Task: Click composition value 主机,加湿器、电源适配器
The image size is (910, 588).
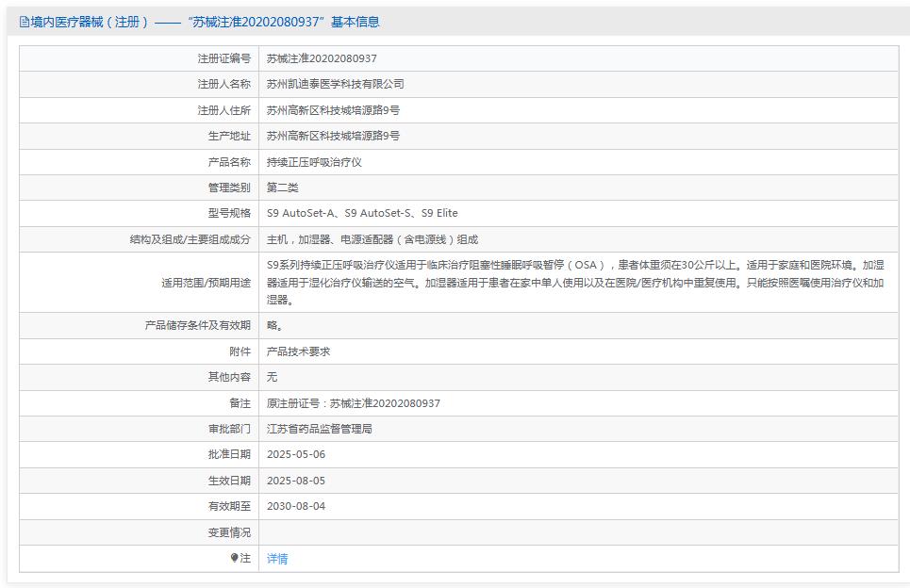Action: [372, 239]
